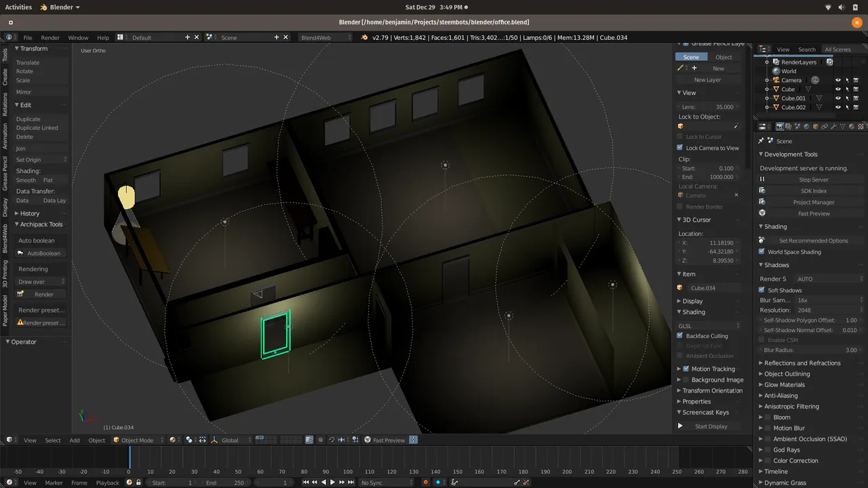Click the Start Display button
The height and width of the screenshot is (488, 868).
tap(709, 426)
